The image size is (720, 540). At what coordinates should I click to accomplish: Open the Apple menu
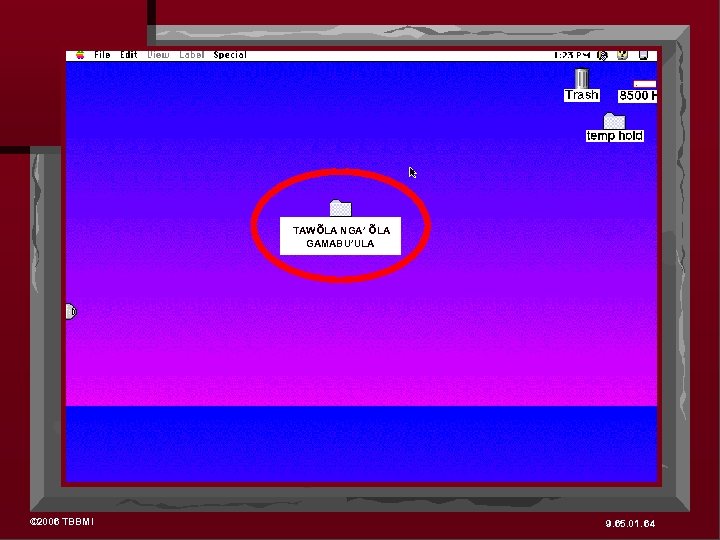[x=80, y=55]
